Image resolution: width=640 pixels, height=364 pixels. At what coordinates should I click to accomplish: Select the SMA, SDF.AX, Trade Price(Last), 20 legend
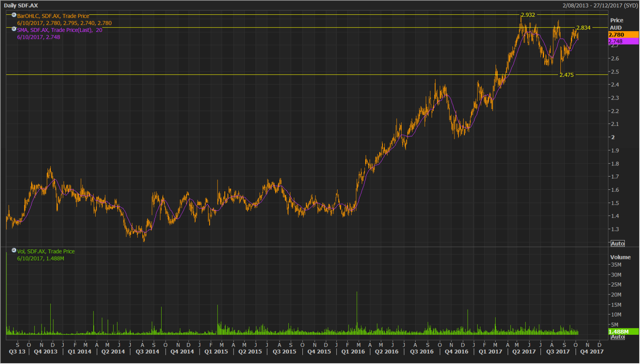(x=60, y=30)
